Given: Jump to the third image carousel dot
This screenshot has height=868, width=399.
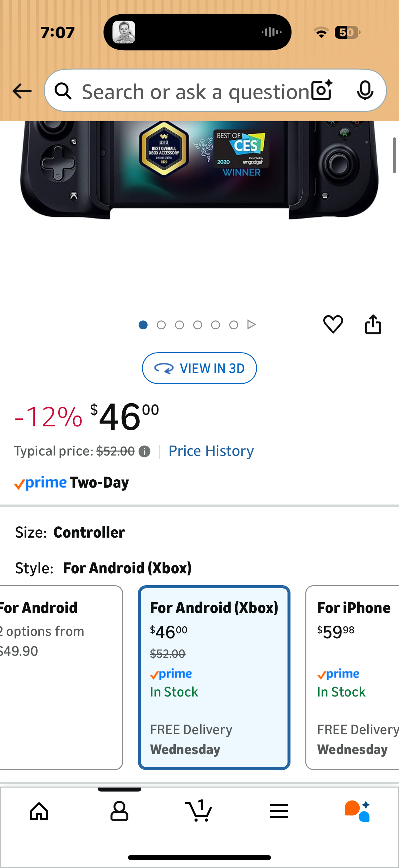Looking at the screenshot, I should tap(179, 324).
